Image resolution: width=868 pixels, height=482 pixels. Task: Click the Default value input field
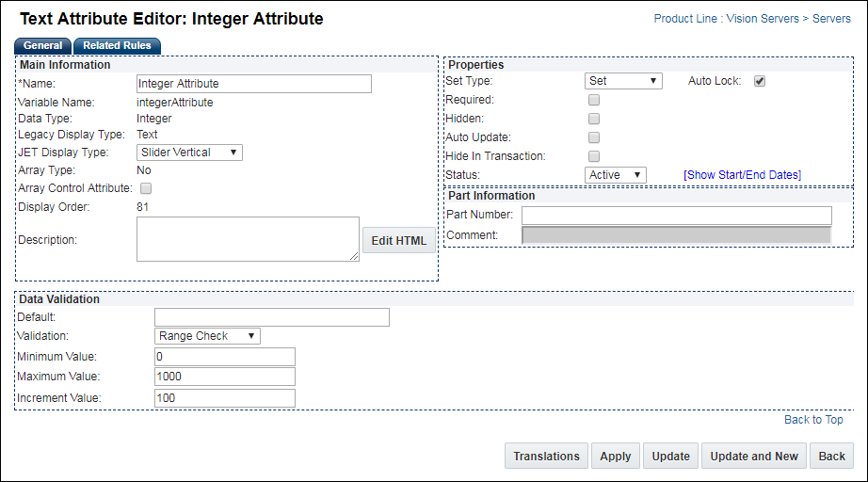[x=272, y=317]
